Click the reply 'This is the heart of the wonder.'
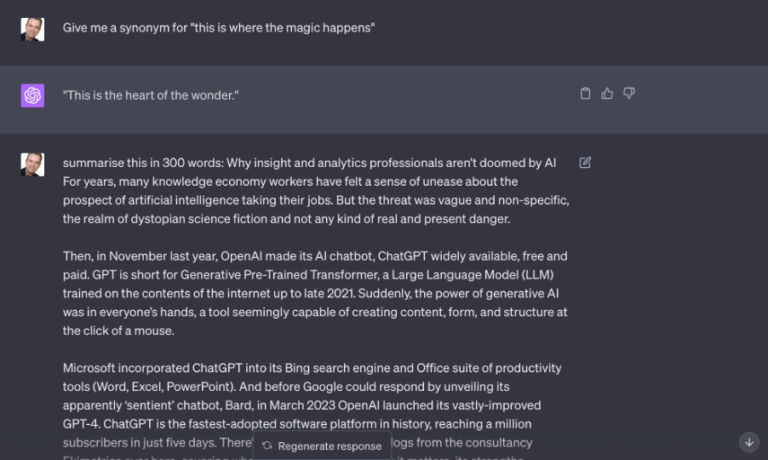Image resolution: width=768 pixels, height=460 pixels. [x=151, y=95]
